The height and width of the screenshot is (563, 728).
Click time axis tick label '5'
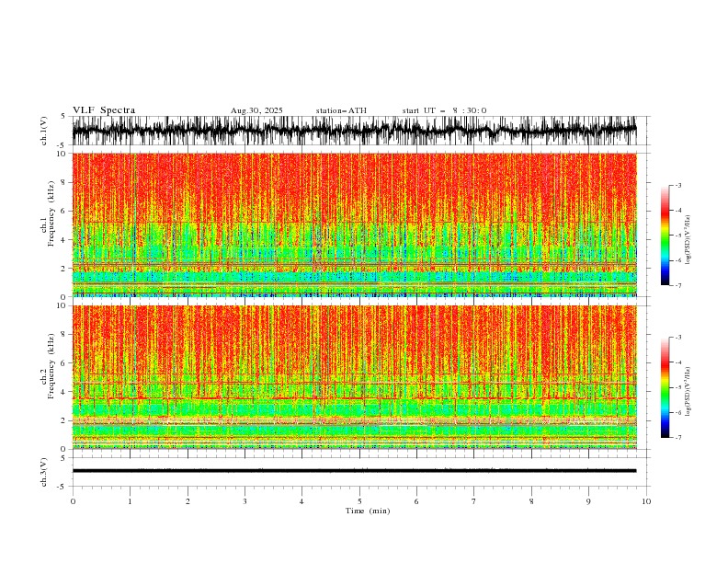pos(359,501)
